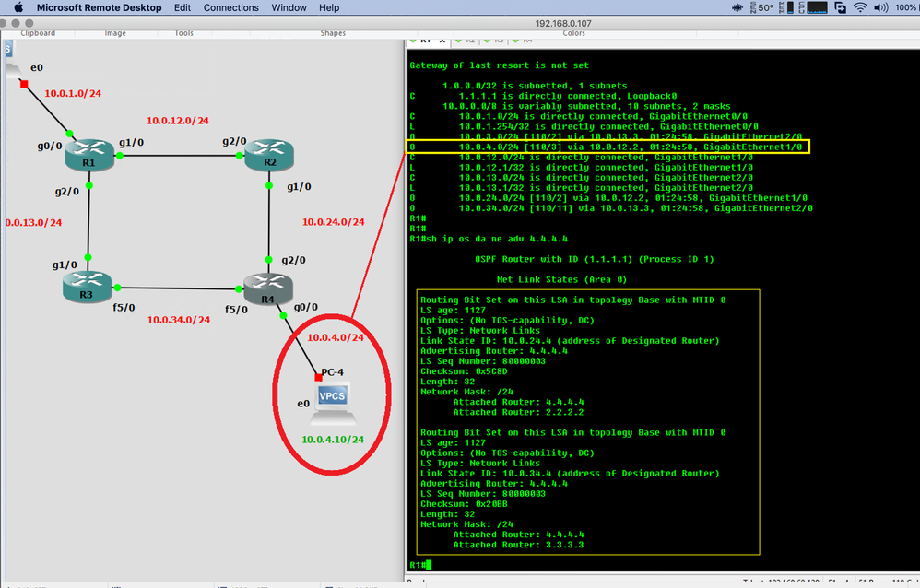Click the 10.0.4.10/24 address under PC-4
The image size is (920, 588).
(x=333, y=440)
